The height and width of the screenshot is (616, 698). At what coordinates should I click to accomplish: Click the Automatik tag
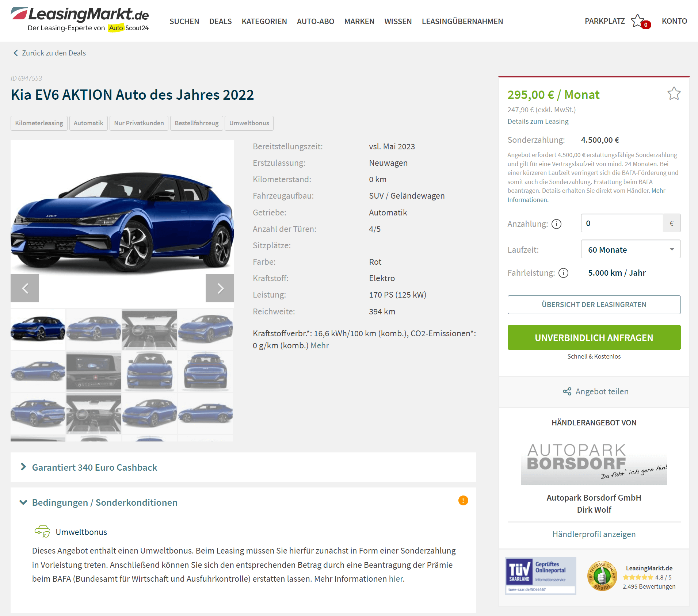click(88, 123)
